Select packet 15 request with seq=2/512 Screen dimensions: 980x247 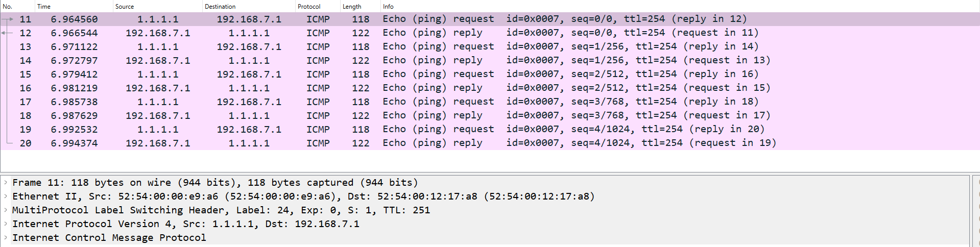click(x=306, y=75)
